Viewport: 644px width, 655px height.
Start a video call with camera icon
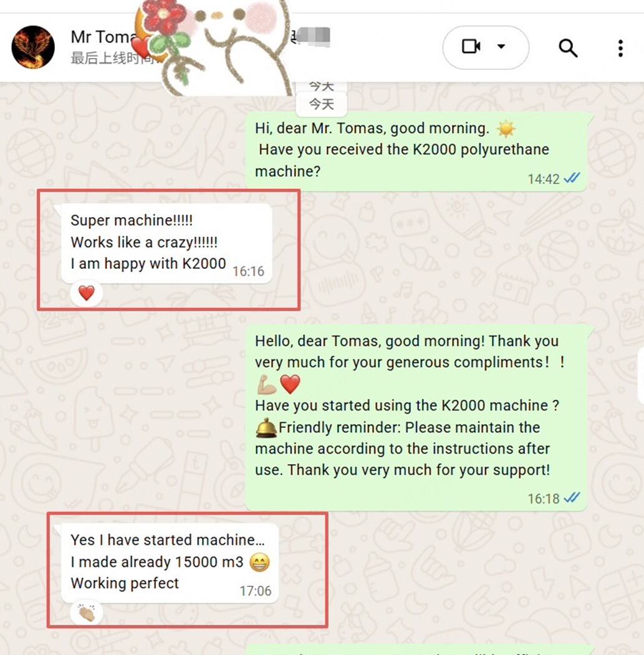(471, 46)
